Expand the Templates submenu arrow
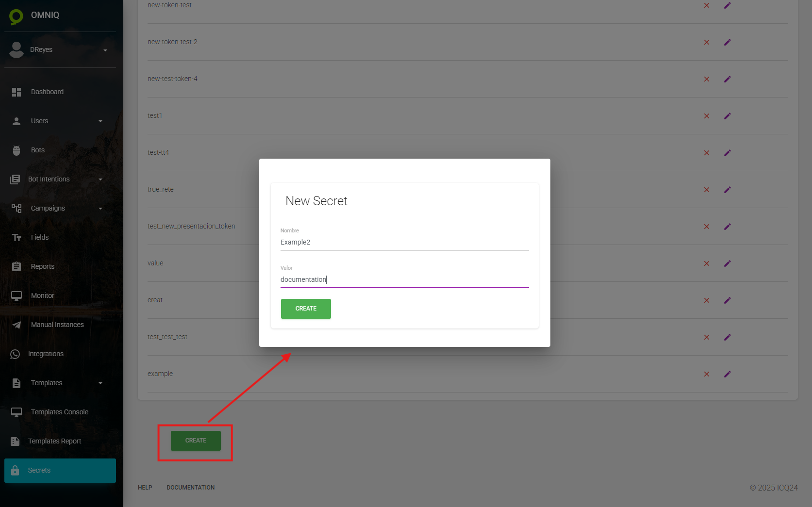Screen dimensions: 812x507 [100, 383]
